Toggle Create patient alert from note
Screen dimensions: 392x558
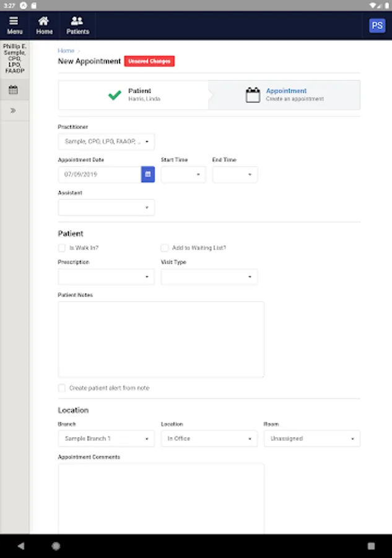[x=62, y=388]
